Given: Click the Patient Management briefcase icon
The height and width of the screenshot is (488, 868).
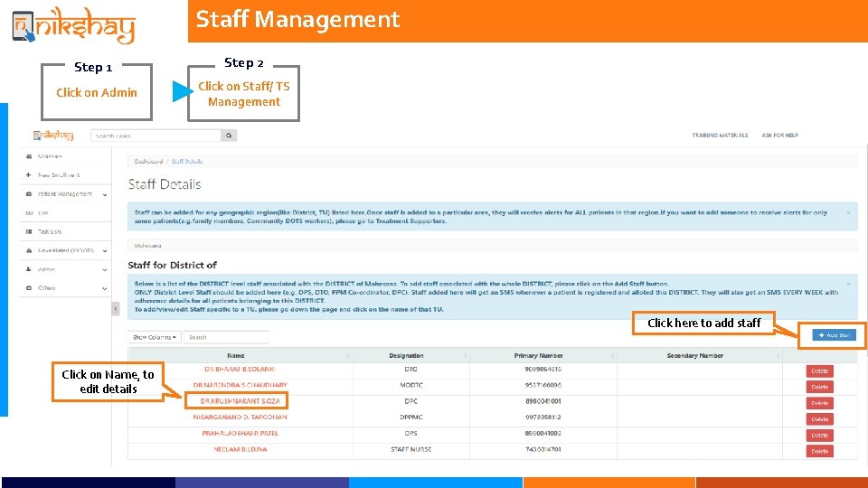Looking at the screenshot, I should click(x=29, y=194).
